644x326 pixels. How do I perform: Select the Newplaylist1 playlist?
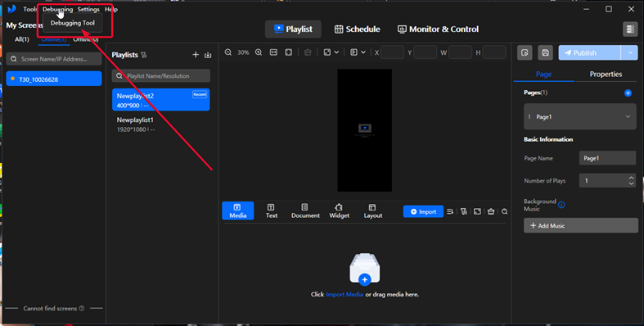tap(161, 125)
